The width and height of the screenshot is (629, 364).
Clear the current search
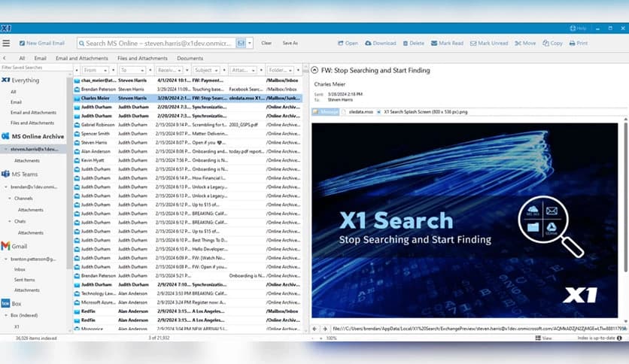tap(266, 44)
